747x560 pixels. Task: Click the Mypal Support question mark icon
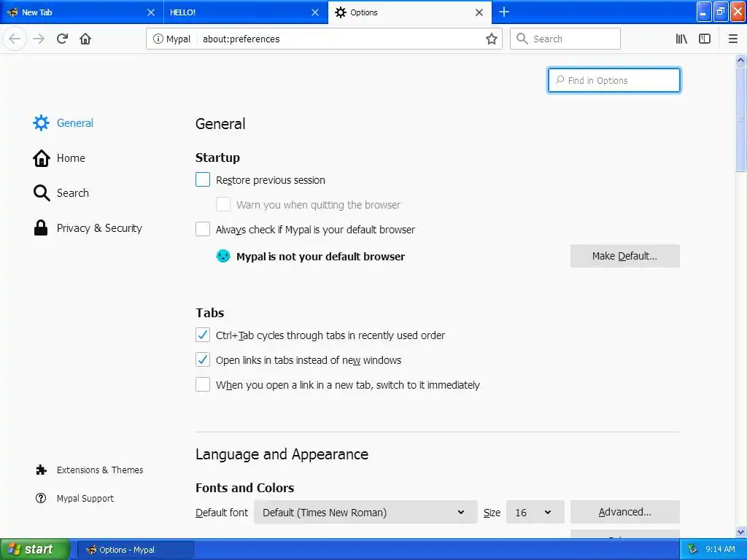click(41, 498)
